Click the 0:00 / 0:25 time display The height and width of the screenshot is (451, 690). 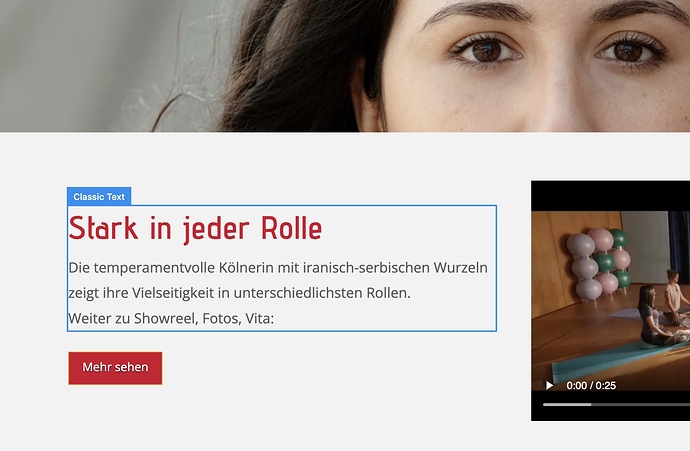(x=591, y=385)
